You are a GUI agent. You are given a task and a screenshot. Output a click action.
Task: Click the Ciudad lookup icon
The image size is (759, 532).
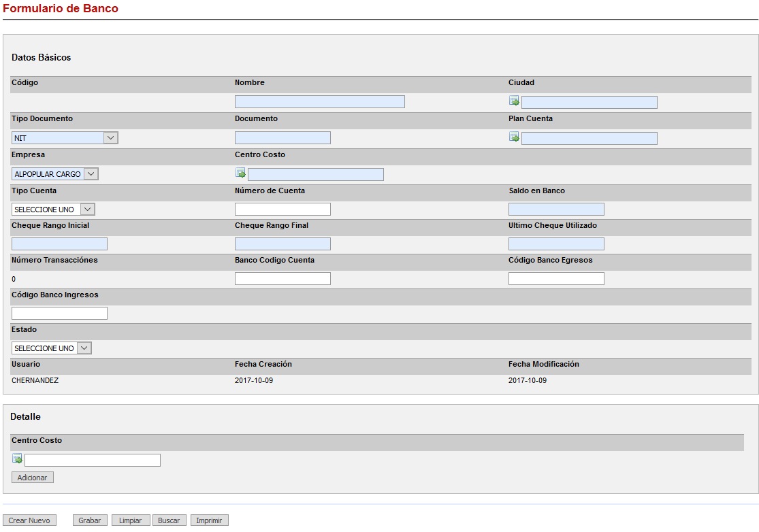tap(514, 101)
